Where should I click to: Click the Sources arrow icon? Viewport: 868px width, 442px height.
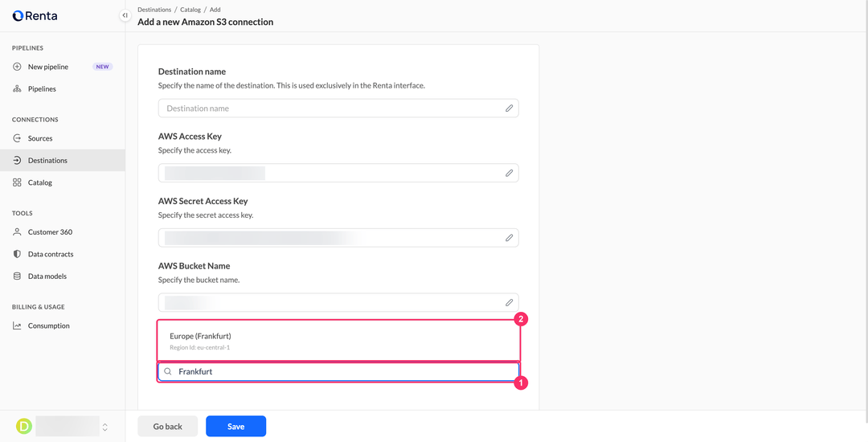pyautogui.click(x=17, y=138)
